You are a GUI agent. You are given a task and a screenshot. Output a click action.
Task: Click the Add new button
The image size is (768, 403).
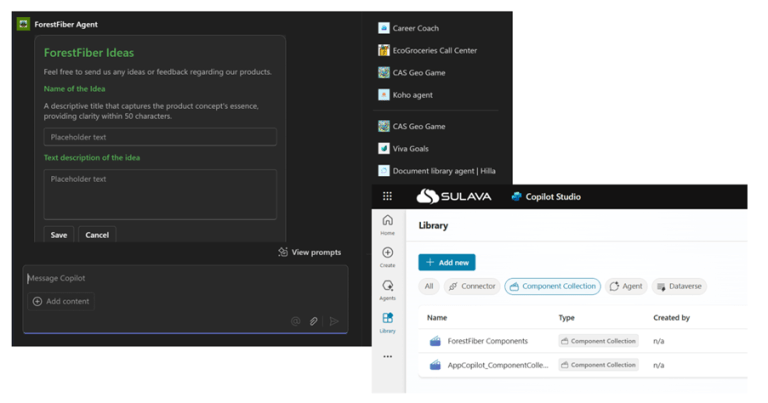[446, 262]
